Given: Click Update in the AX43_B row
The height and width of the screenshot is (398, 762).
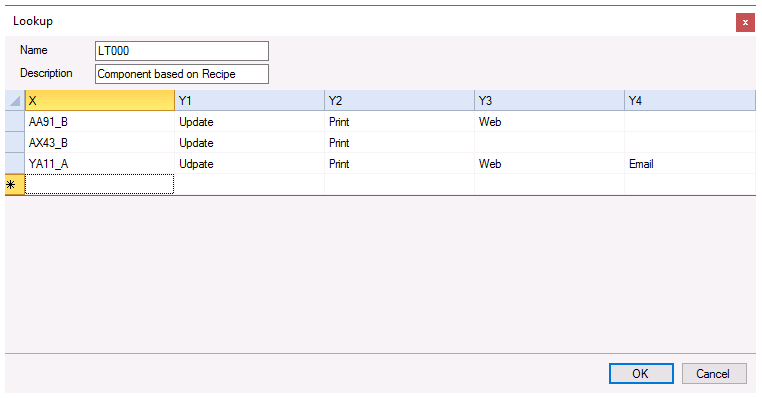Looking at the screenshot, I should pyautogui.click(x=249, y=142).
